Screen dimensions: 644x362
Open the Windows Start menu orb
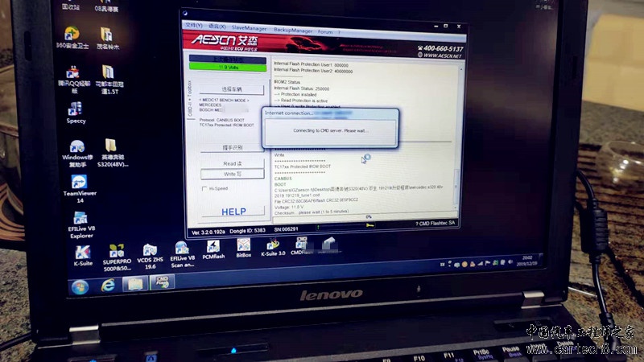80,287
